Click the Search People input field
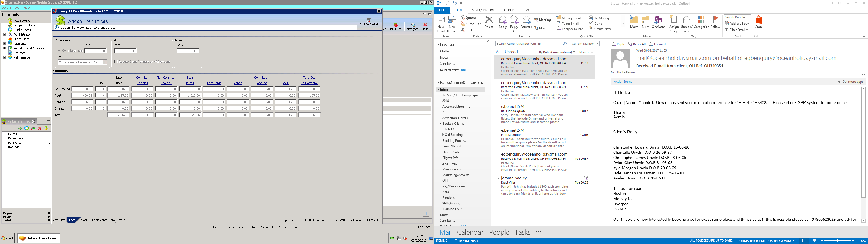The height and width of the screenshot is (244, 868). pos(737,18)
